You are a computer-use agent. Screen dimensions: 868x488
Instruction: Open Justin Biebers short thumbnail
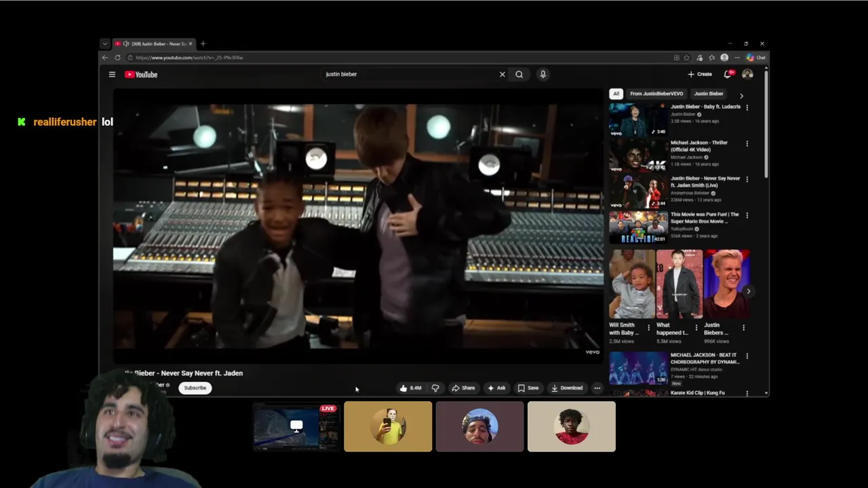[726, 284]
